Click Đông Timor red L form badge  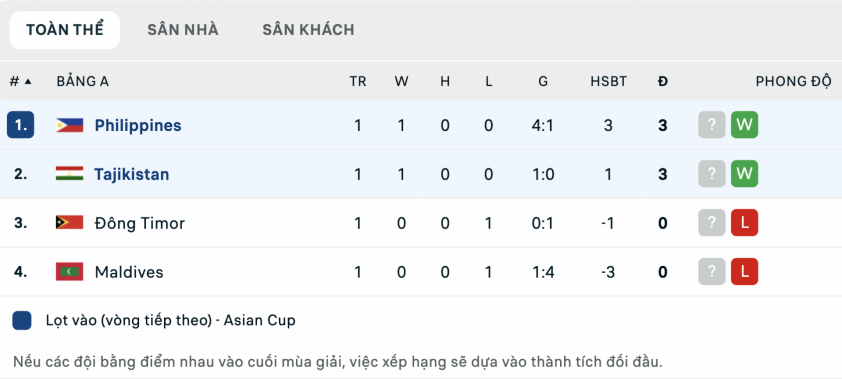point(744,223)
